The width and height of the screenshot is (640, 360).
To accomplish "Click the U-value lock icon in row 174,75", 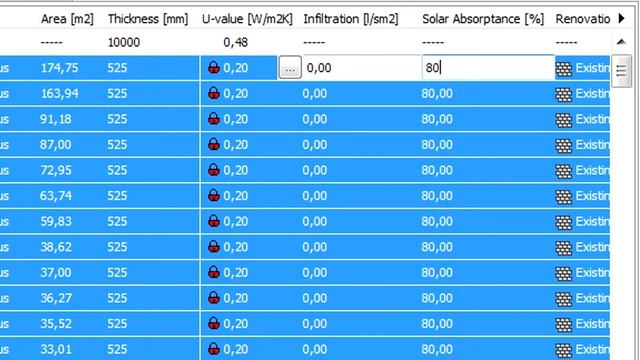I will tap(214, 67).
